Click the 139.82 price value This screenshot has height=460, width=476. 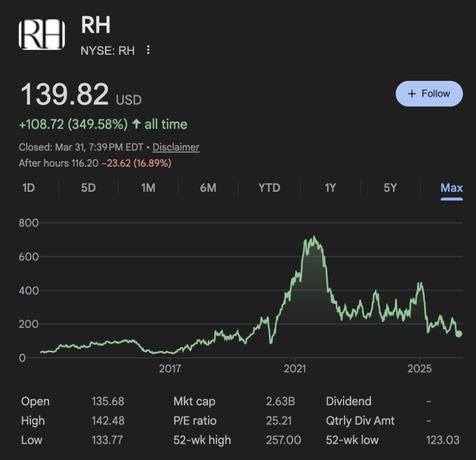point(65,95)
